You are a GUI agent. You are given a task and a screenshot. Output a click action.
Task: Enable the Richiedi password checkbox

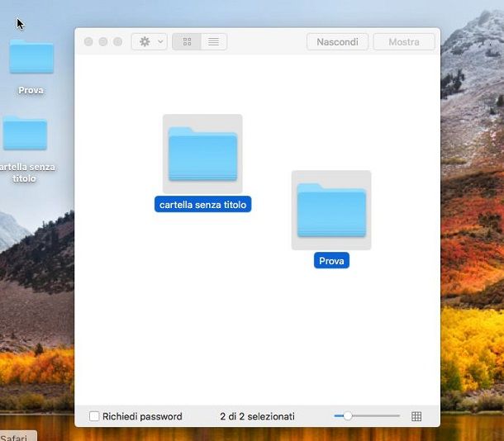[x=94, y=416]
